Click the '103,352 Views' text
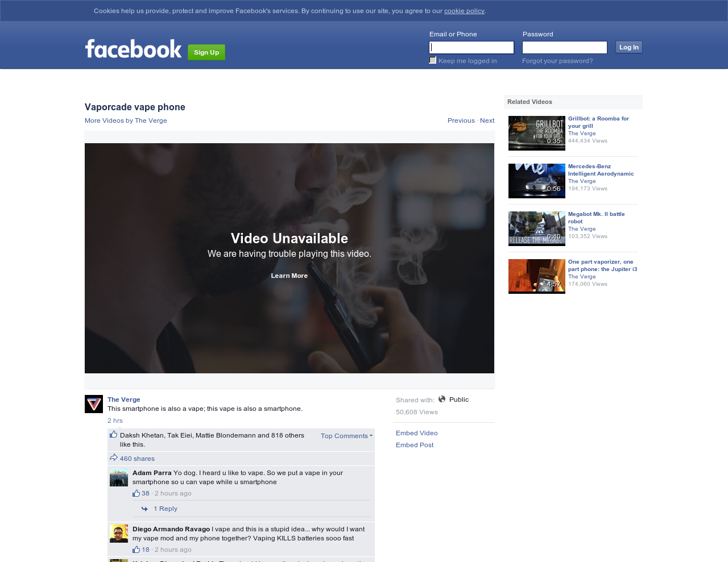Screen dimensions: 728x562 coord(588,236)
